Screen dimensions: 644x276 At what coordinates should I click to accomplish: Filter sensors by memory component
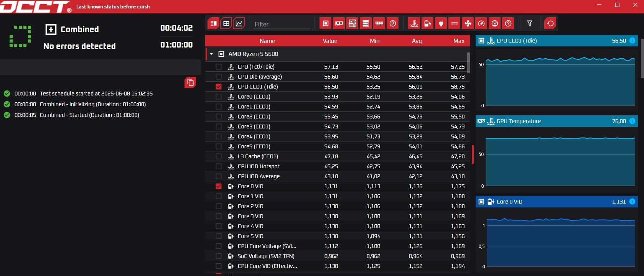point(379,23)
